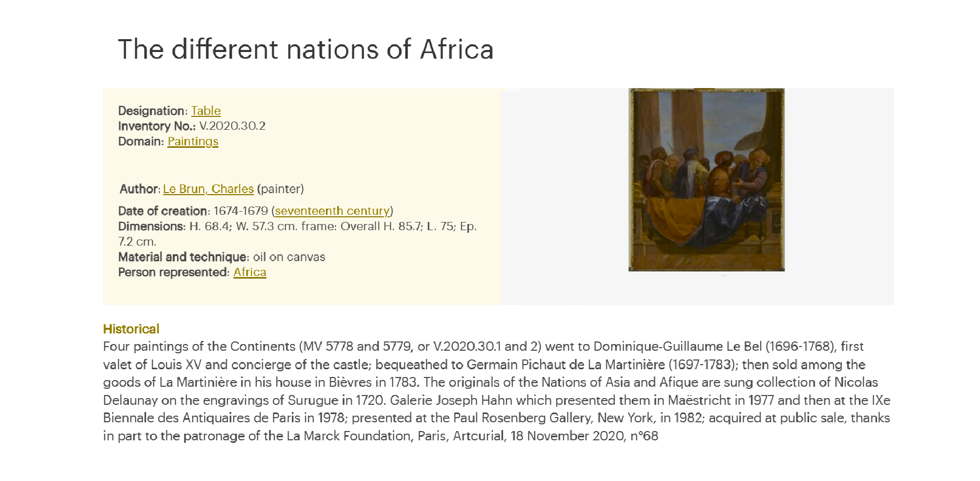
Task: Click the Historical provenance paragraph
Action: (497, 391)
